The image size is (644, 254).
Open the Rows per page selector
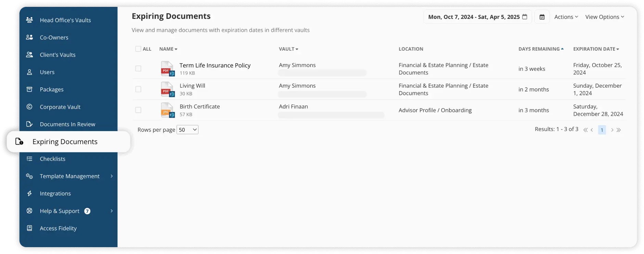(187, 129)
